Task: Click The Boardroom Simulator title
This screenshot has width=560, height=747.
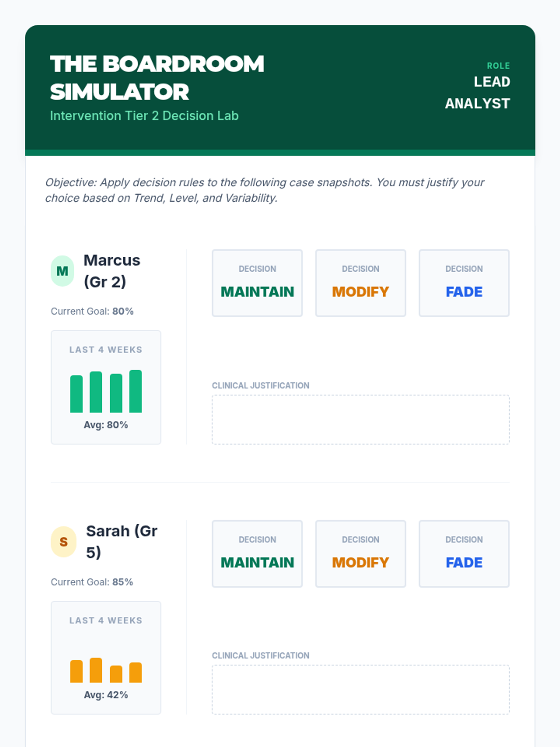Action: pyautogui.click(x=157, y=78)
